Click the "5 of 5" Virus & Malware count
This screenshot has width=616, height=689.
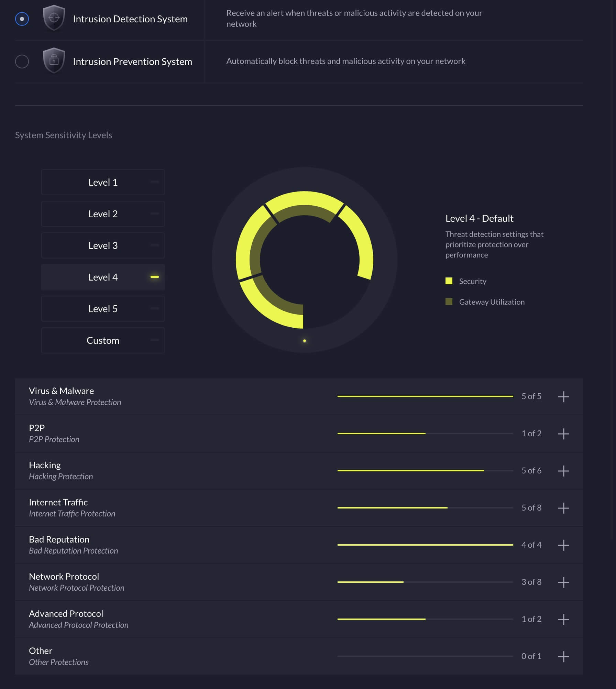point(531,396)
